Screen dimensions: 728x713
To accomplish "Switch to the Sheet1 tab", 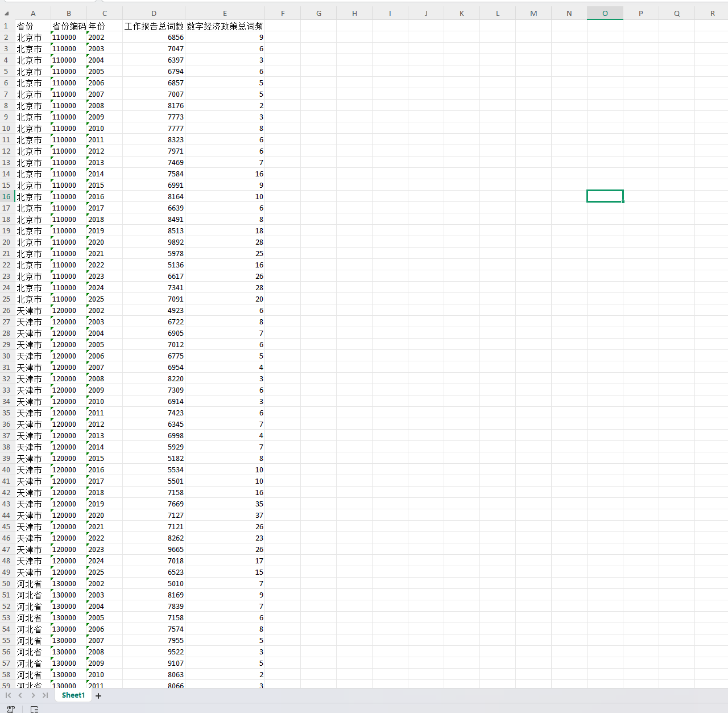I will [73, 695].
